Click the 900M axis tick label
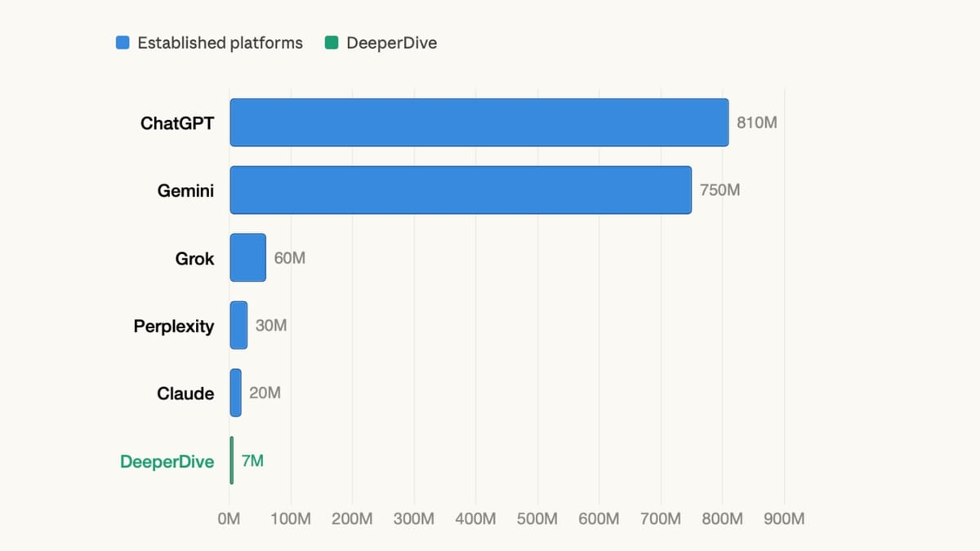980x551 pixels. point(784,519)
